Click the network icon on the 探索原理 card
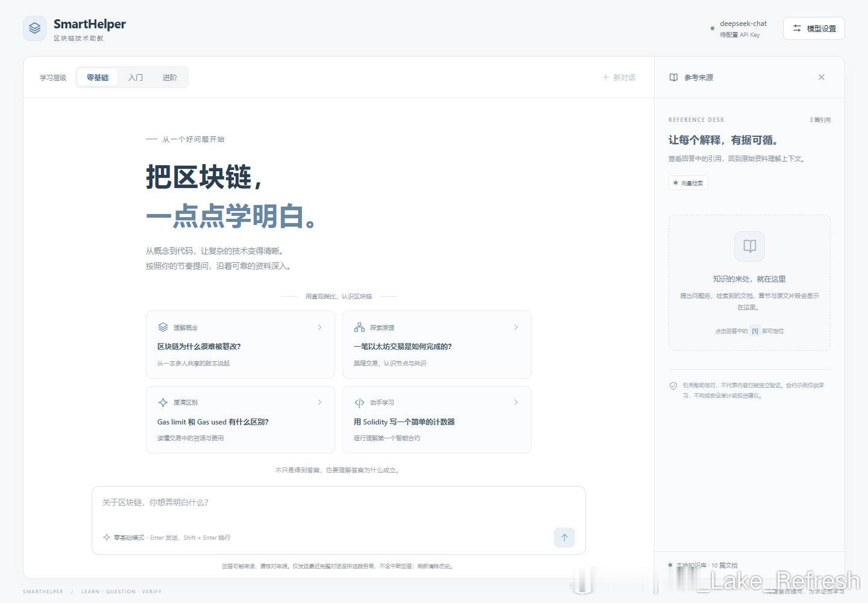The width and height of the screenshot is (868, 603). (x=359, y=327)
